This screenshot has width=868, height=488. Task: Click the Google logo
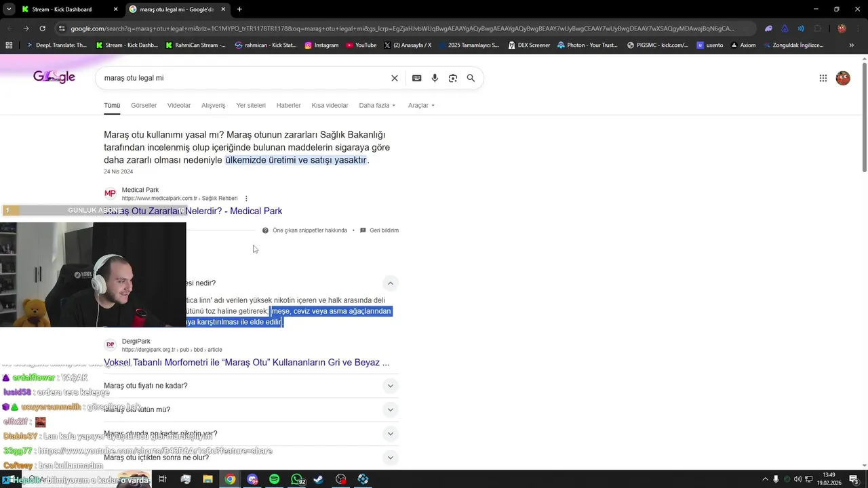[x=54, y=77]
